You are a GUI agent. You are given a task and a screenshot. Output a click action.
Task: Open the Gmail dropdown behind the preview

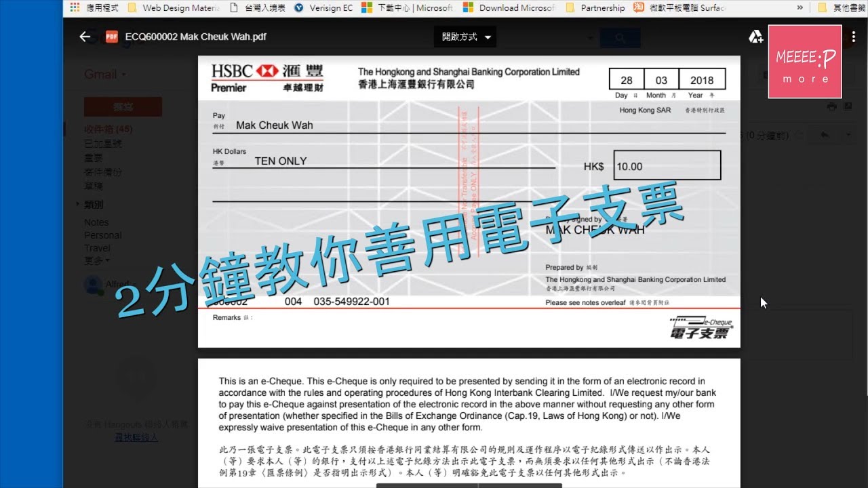[105, 75]
